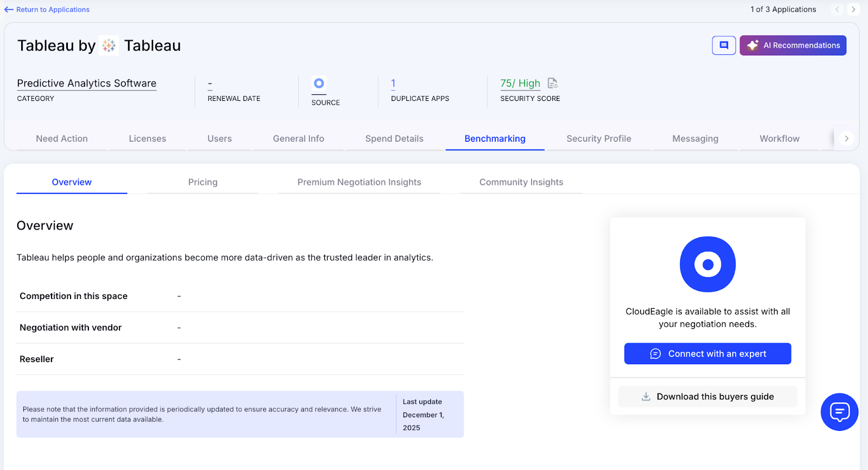Click the large CloudEagle logo in card
The image size is (868, 470).
click(707, 264)
